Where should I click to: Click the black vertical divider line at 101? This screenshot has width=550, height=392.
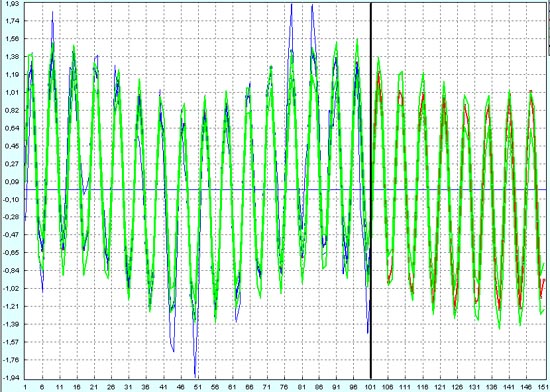pyautogui.click(x=371, y=190)
